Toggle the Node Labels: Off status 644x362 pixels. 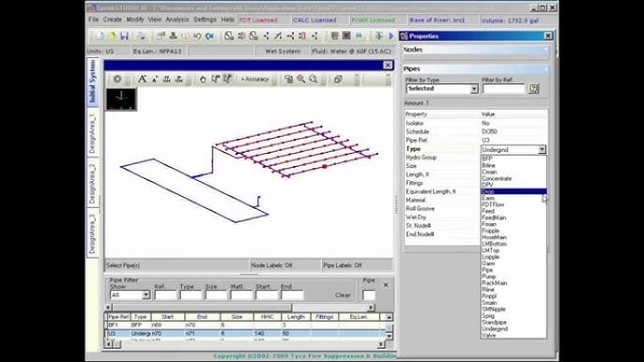(271, 265)
